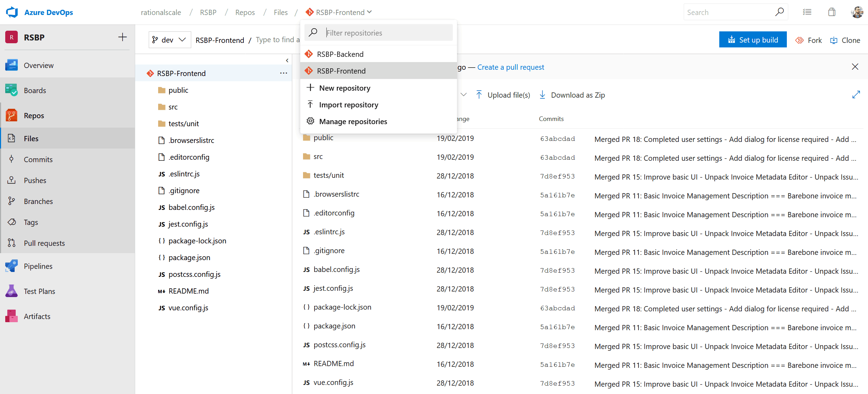
Task: Open src folder in file tree
Action: coord(173,107)
